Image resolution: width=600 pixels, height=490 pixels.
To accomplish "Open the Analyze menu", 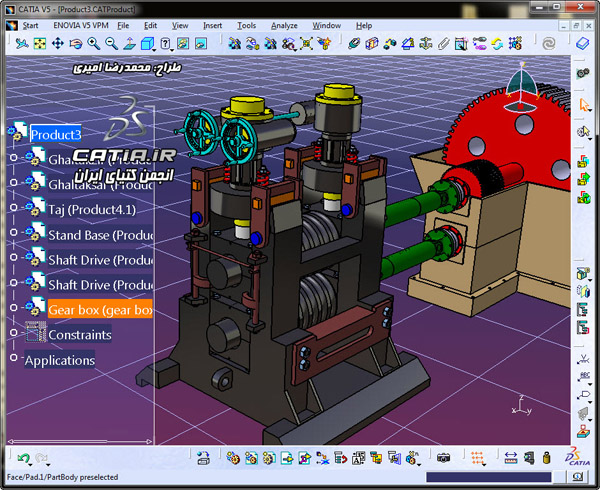I will (x=284, y=26).
